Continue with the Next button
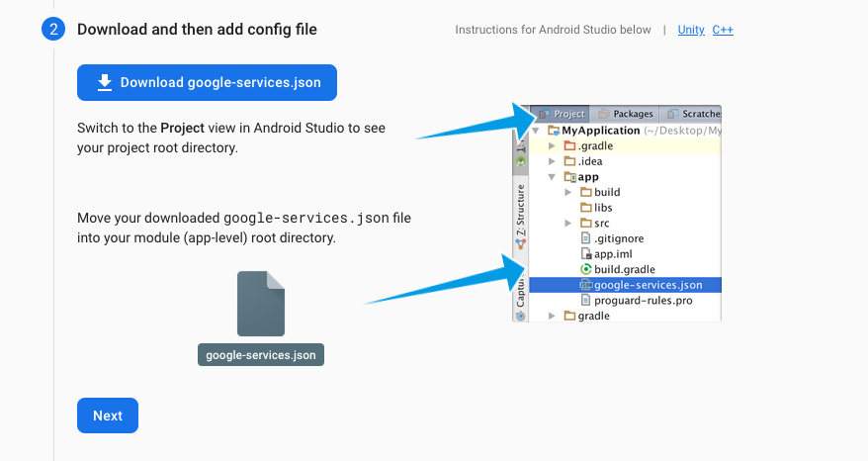The height and width of the screenshot is (461, 868). click(108, 415)
